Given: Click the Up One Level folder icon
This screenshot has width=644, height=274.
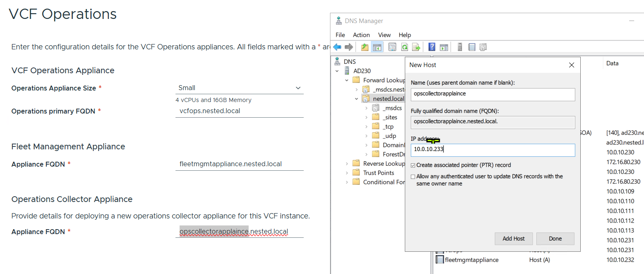Looking at the screenshot, I should [365, 47].
